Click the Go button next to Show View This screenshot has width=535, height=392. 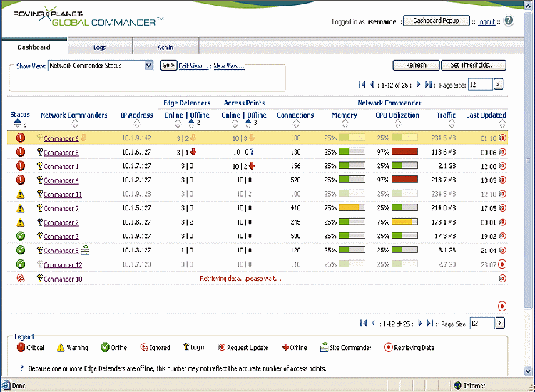coord(168,65)
